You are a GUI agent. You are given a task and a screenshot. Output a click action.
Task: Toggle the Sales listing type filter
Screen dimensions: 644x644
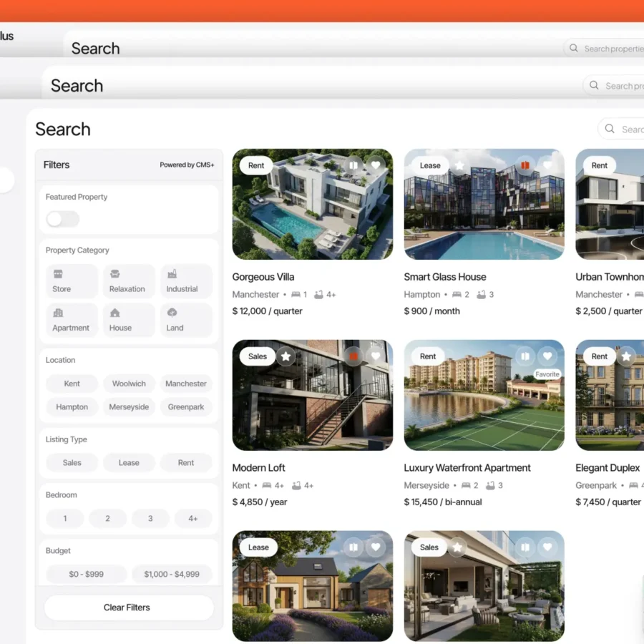point(71,463)
